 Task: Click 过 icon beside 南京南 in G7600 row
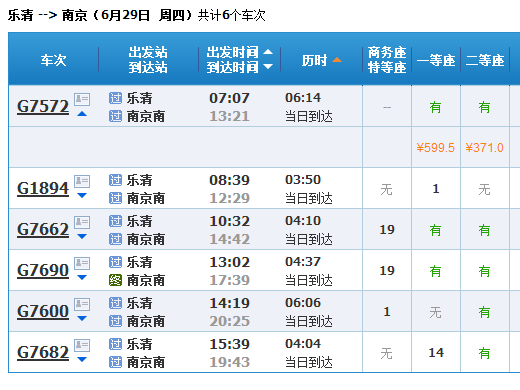[x=115, y=321]
